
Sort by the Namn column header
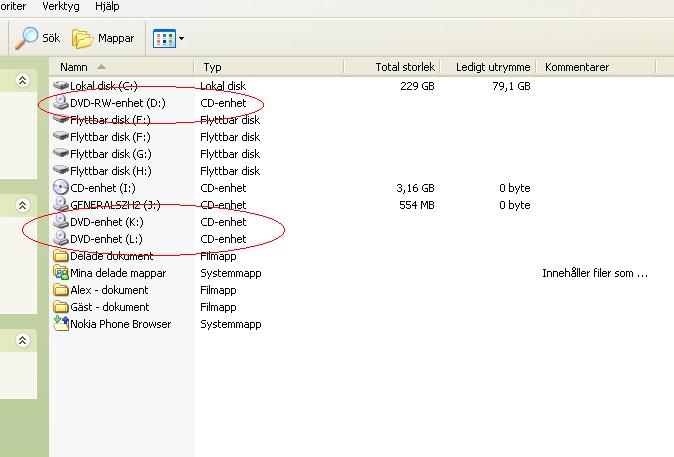coord(121,67)
